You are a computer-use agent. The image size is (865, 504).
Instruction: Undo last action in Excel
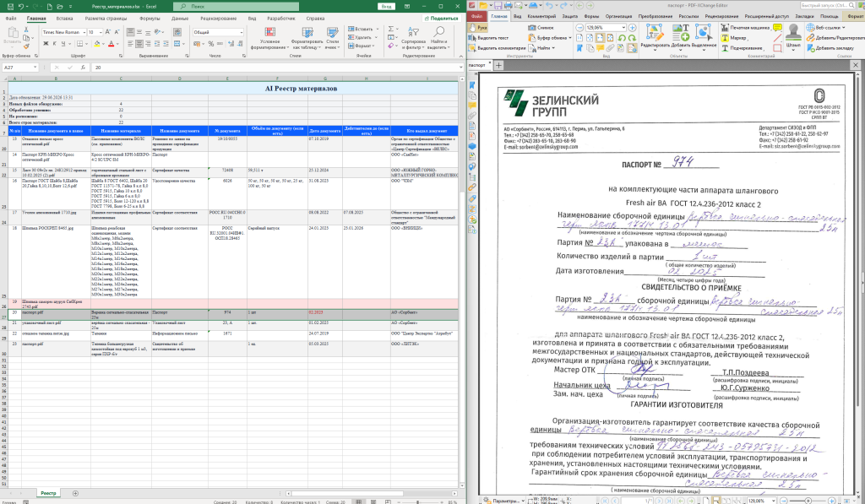pos(21,7)
